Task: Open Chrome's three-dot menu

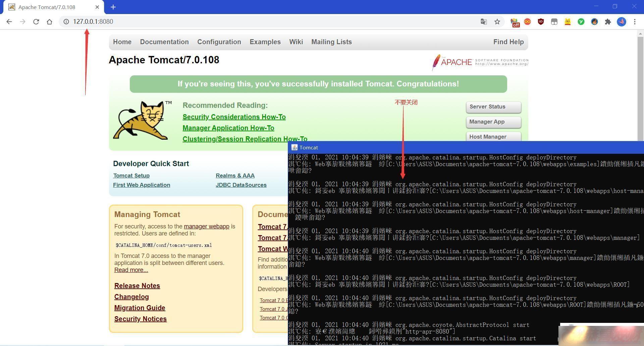Action: click(x=635, y=21)
